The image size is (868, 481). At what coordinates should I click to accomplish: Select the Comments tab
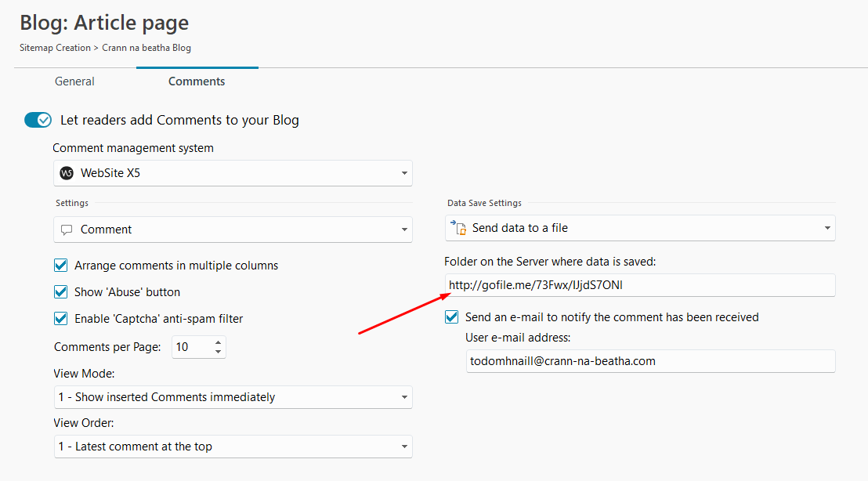[x=197, y=81]
